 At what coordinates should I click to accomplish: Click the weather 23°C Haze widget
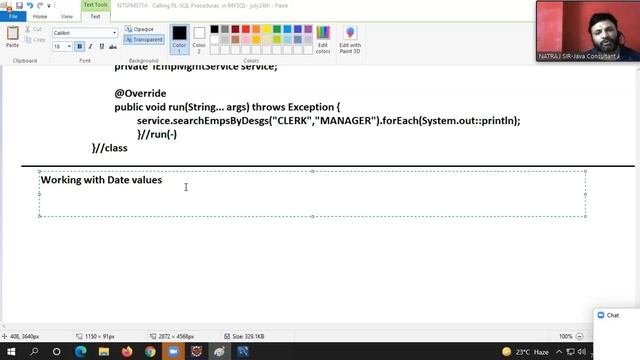[525, 352]
